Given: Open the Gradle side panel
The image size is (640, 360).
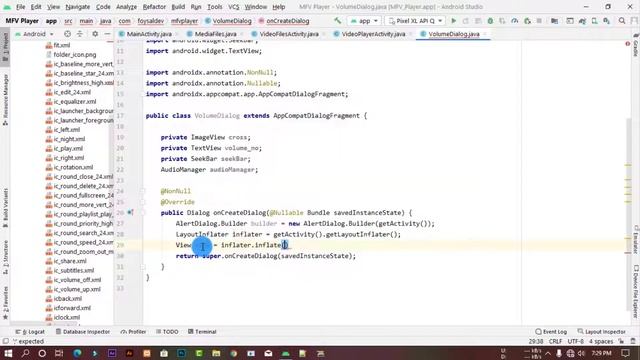Looking at the screenshot, I should point(636,46).
